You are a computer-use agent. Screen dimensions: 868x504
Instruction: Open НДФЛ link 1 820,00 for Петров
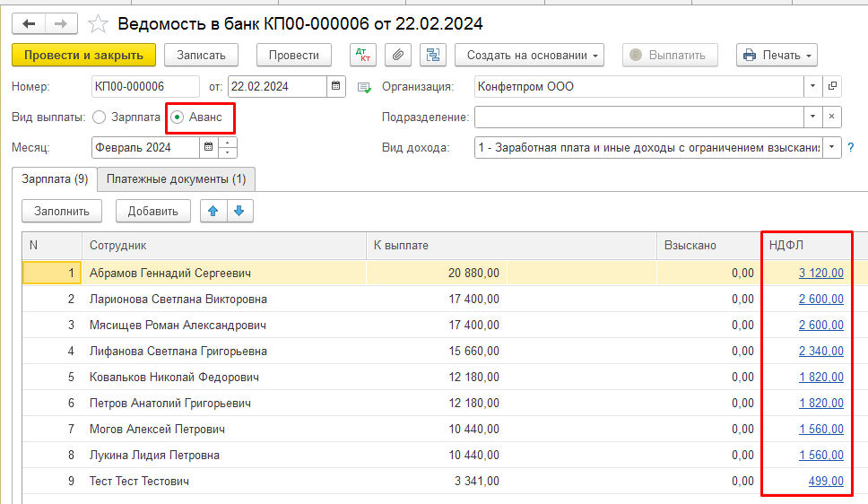click(821, 404)
